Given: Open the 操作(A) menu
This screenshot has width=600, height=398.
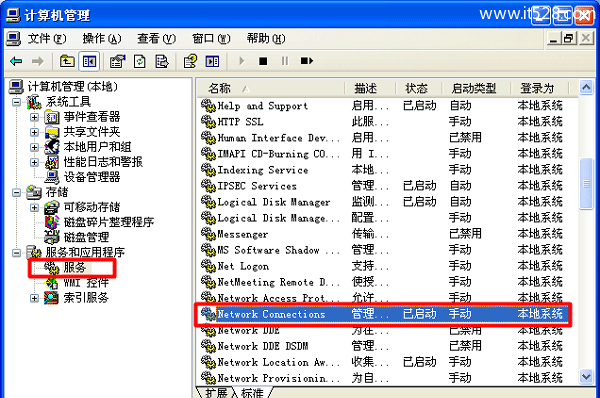Looking at the screenshot, I should point(102,39).
